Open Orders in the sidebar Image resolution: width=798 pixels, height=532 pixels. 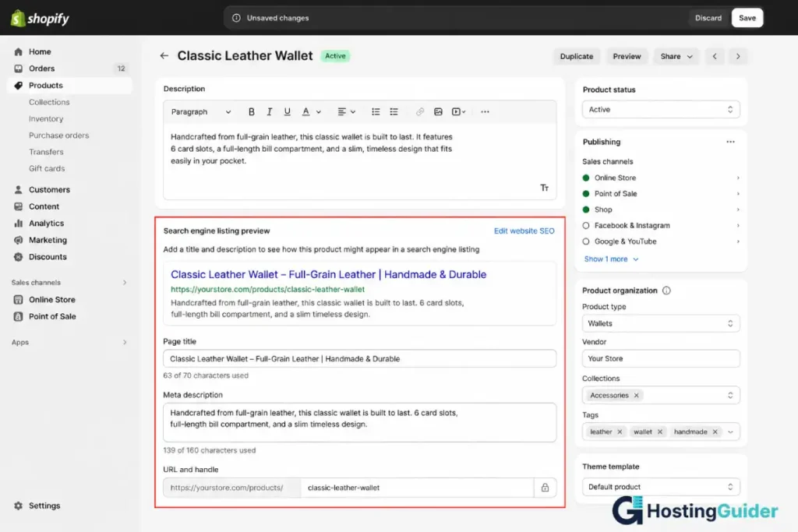pyautogui.click(x=69, y=69)
